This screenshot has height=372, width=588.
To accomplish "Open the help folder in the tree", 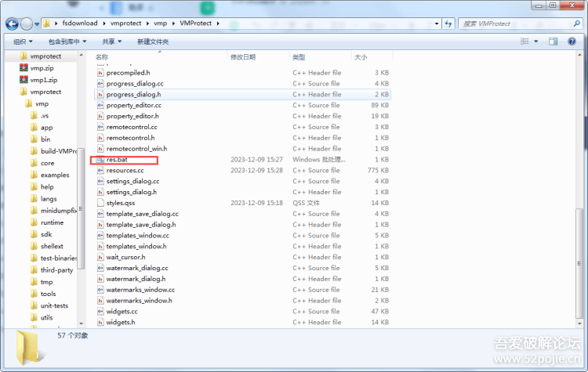I will tap(42, 187).
